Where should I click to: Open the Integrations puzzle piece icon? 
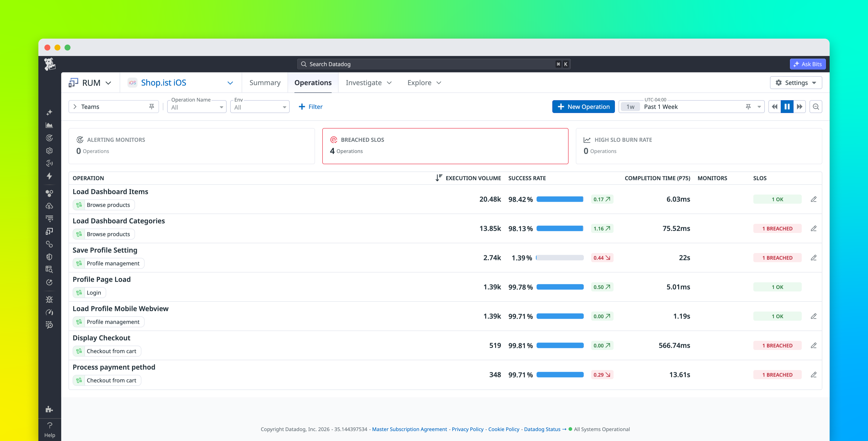tap(50, 409)
